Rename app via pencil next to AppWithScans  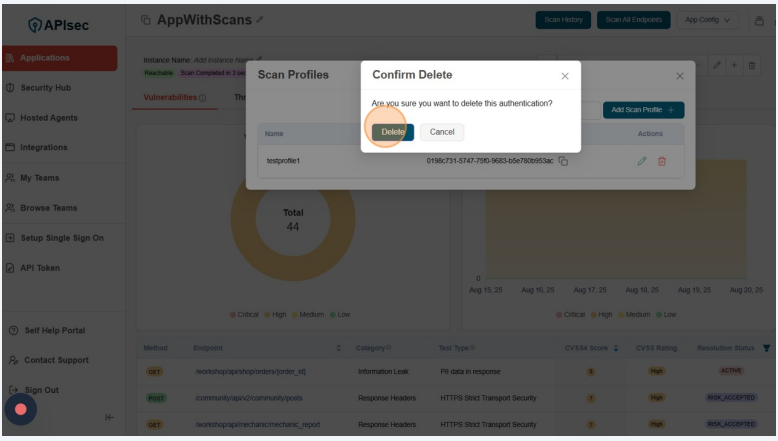click(x=260, y=20)
